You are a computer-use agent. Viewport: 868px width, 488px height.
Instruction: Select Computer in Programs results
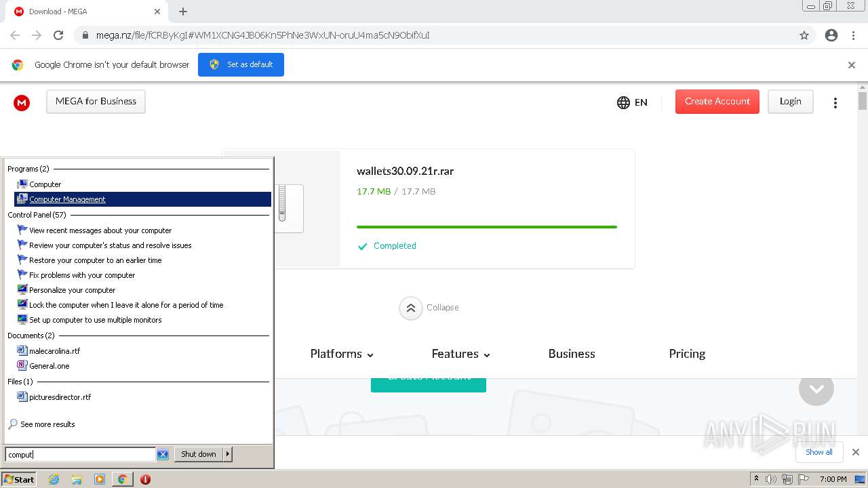pos(142,184)
